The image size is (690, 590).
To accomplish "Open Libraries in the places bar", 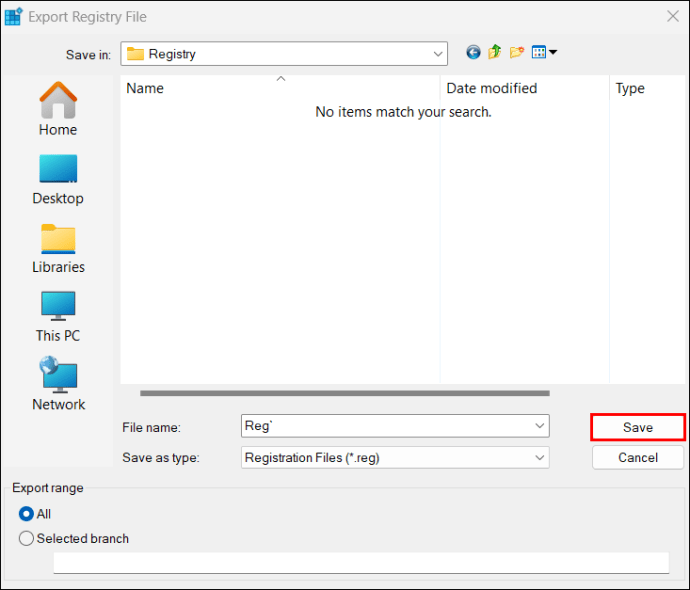I will 58,249.
